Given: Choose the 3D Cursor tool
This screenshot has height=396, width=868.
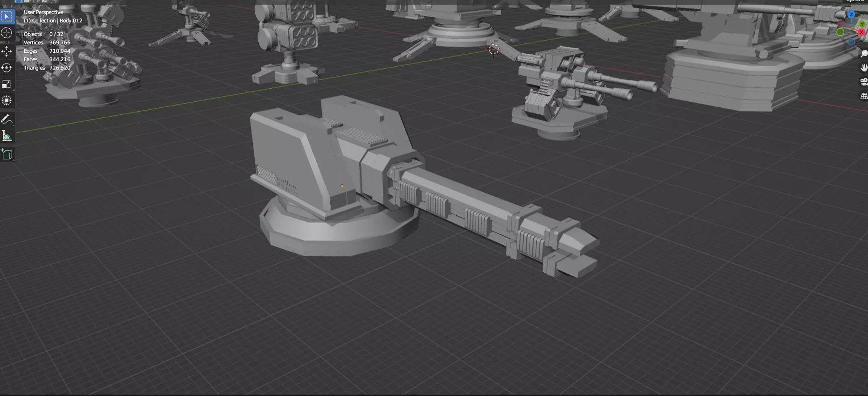Looking at the screenshot, I should click(x=7, y=33).
